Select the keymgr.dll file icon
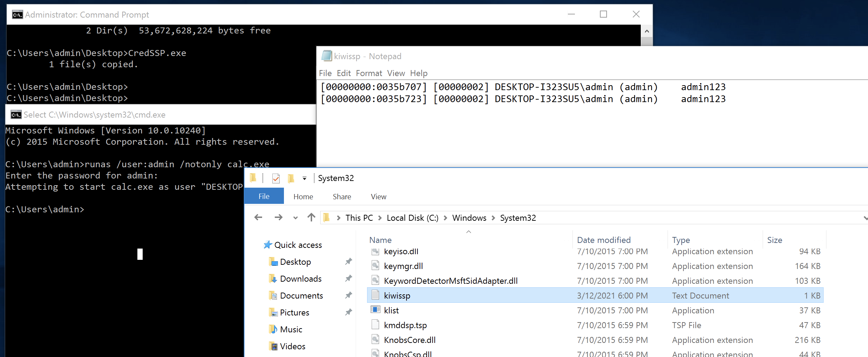Screen dimensions: 868x357 [375, 266]
